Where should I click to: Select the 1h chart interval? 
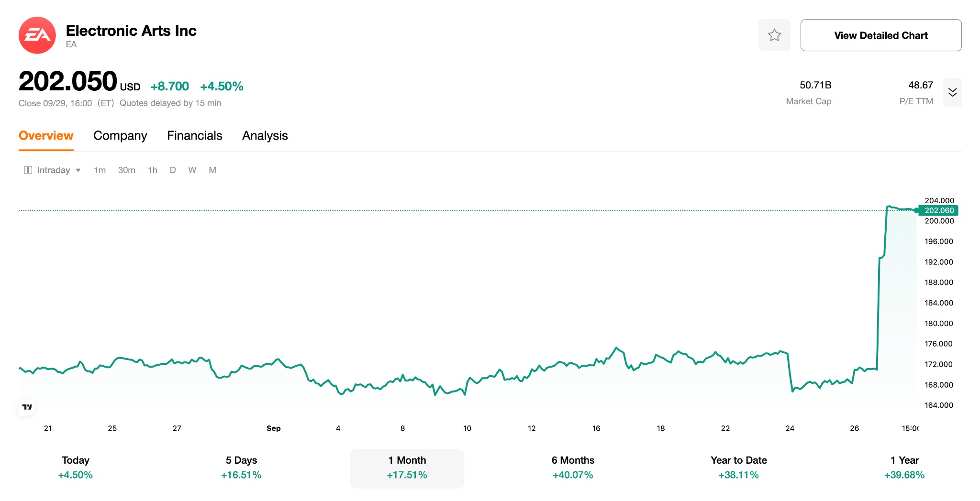pyautogui.click(x=153, y=170)
